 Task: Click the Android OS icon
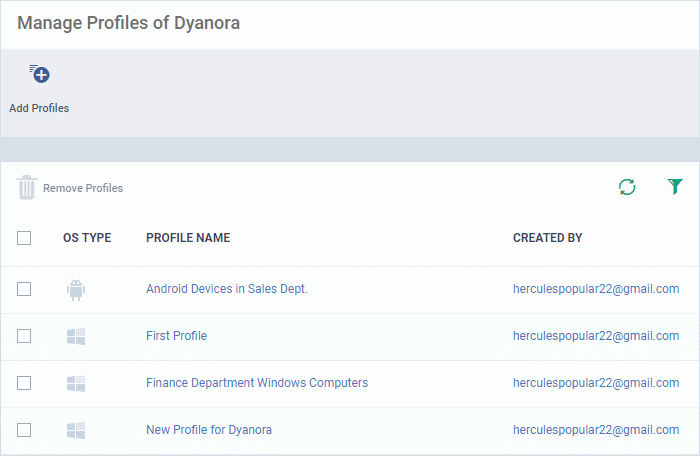pos(76,290)
